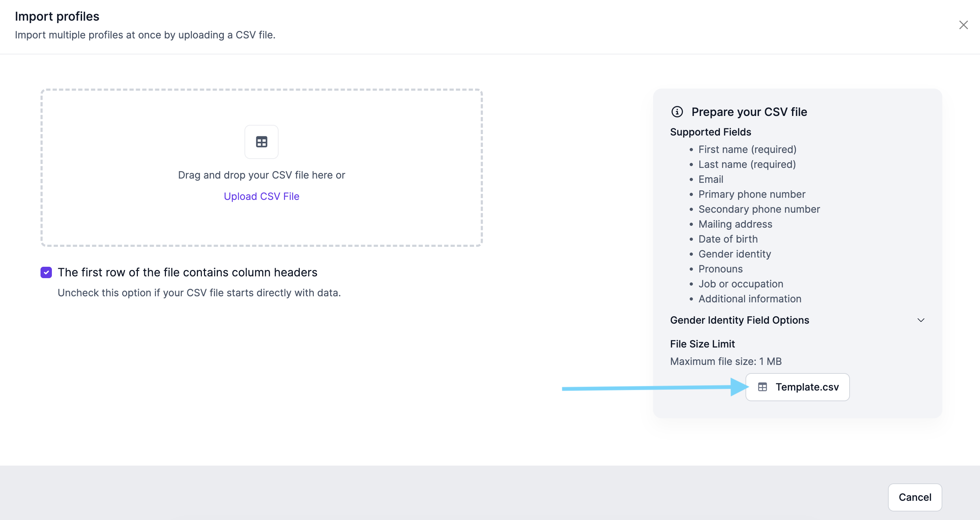Uncheck the first row contains column headers checkbox

pyautogui.click(x=47, y=272)
